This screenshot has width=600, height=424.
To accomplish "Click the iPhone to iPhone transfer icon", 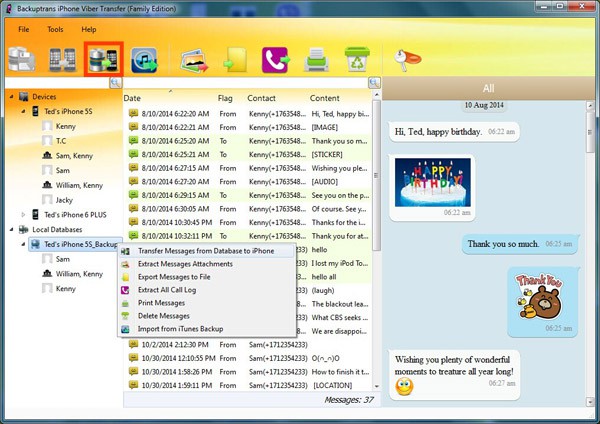I will (x=62, y=60).
